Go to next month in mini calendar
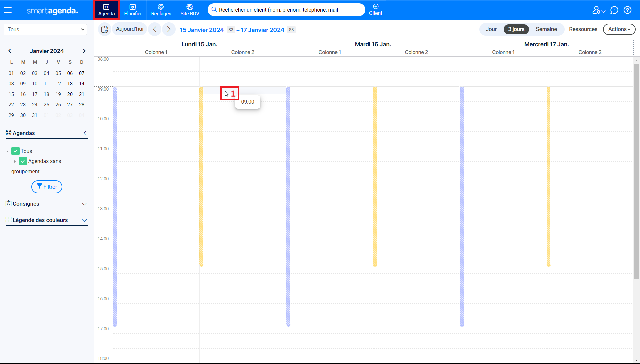Screen dimensions: 640x364 pos(84,51)
